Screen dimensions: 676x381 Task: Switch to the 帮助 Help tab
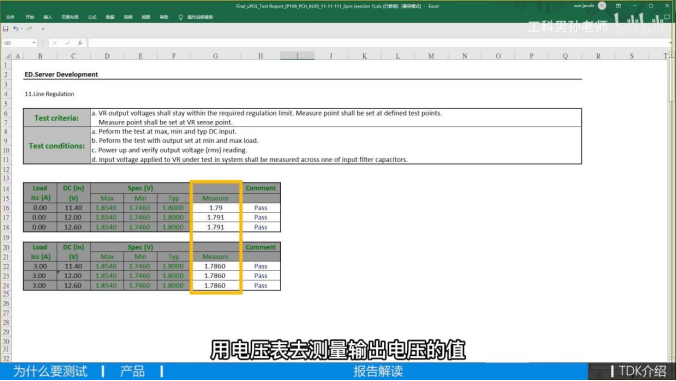click(x=164, y=17)
